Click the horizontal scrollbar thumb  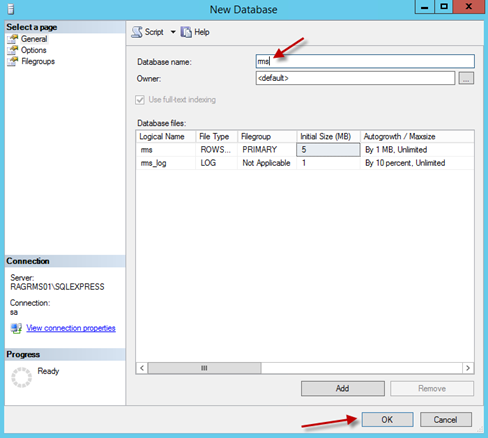[204, 368]
